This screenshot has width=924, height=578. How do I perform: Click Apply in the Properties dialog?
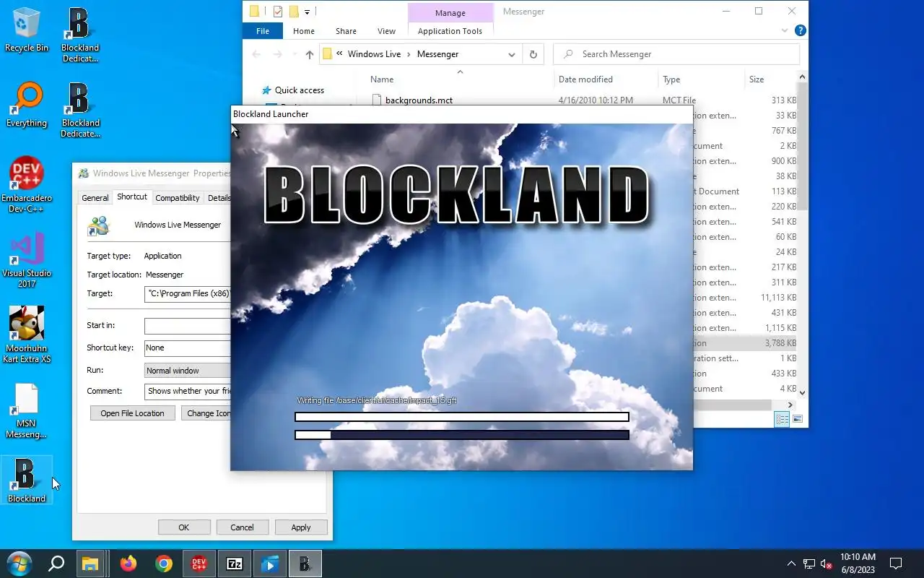pos(301,527)
